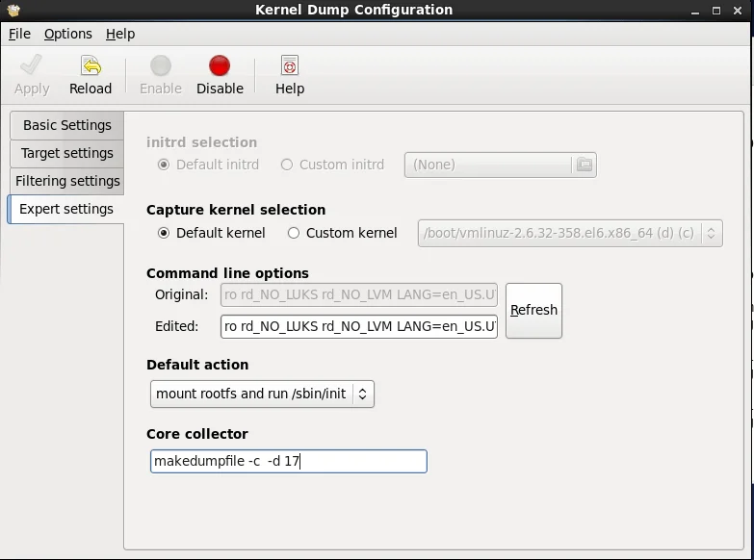This screenshot has width=754, height=560.
Task: Click the Reload toolbar icon
Action: pos(91,66)
